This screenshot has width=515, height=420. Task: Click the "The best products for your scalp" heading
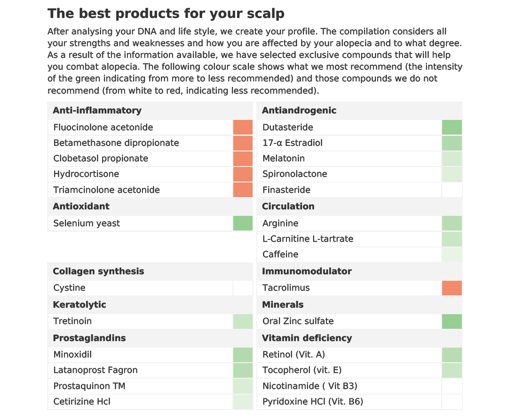(166, 13)
